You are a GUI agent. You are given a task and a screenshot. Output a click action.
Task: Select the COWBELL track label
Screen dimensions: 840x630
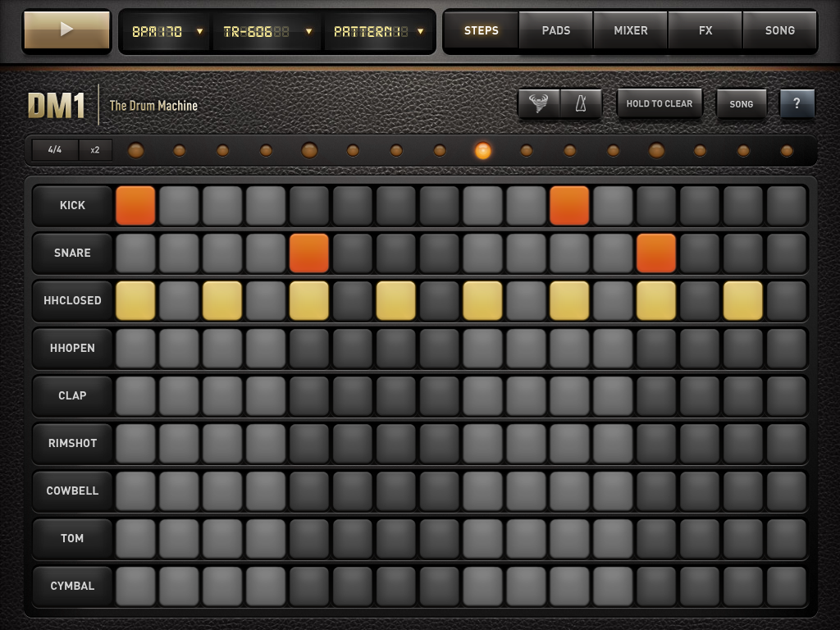coord(72,491)
